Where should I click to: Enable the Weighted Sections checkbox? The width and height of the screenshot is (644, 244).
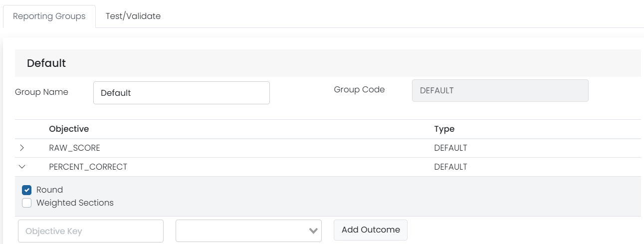click(27, 203)
